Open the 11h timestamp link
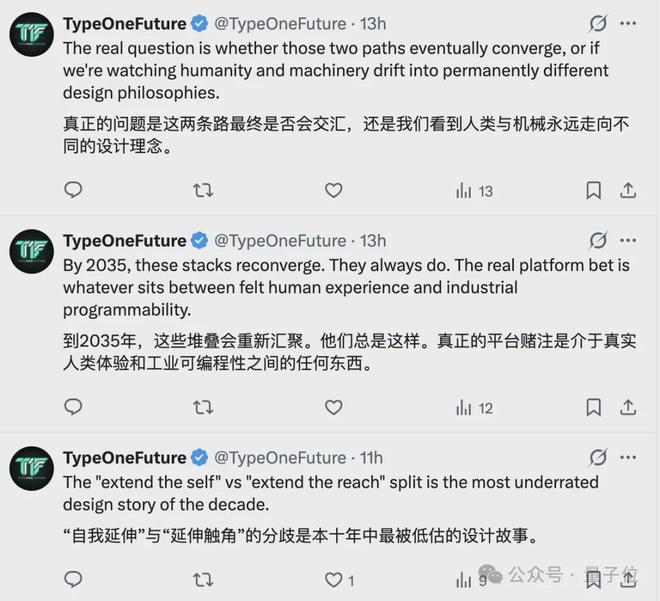The width and height of the screenshot is (660, 601). [371, 457]
